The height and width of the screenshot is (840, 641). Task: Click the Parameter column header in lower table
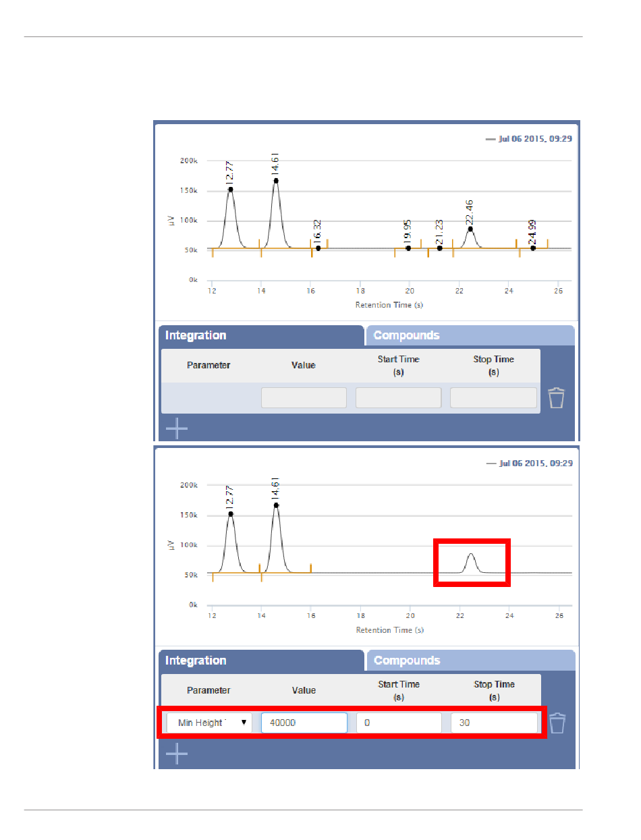click(208, 690)
